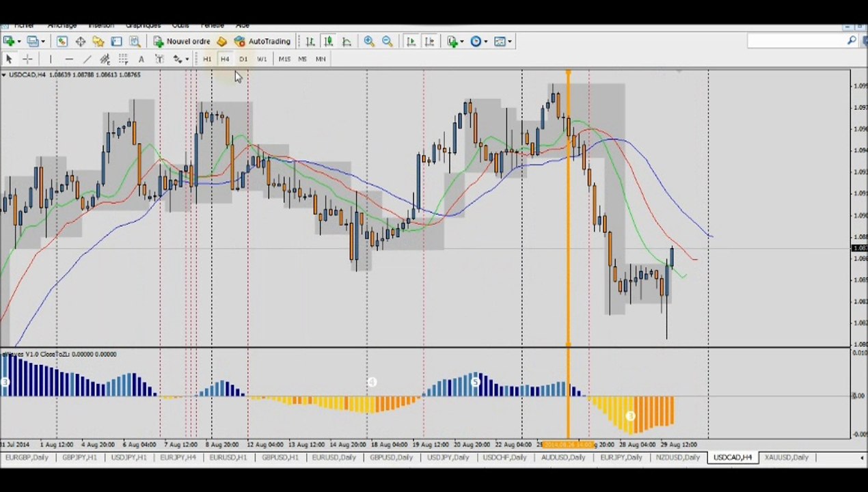Select the crosshair tool
The height and width of the screenshot is (492, 868).
click(x=27, y=59)
